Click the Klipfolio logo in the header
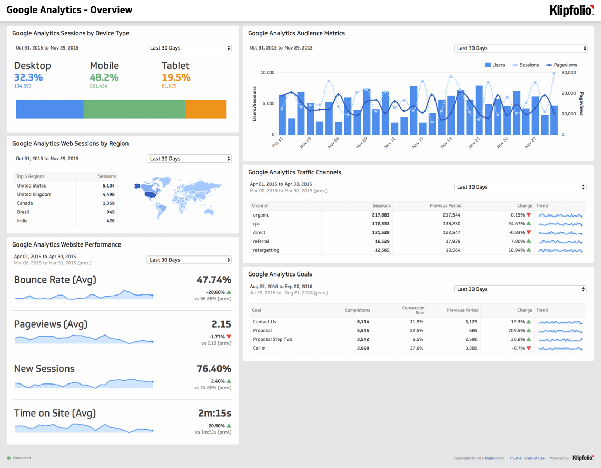Viewport: 601px width, 468px height. pyautogui.click(x=571, y=10)
